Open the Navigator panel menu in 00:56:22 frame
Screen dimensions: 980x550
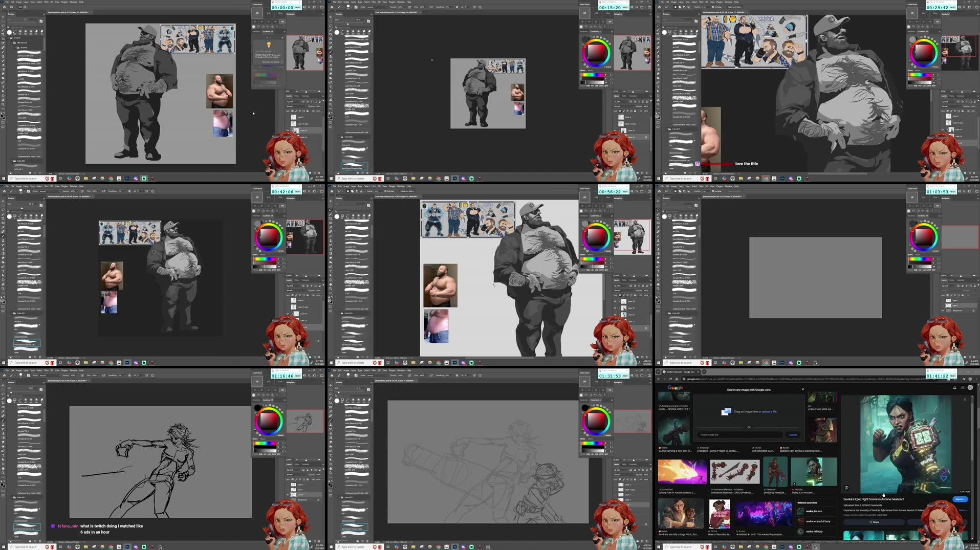tap(649, 198)
